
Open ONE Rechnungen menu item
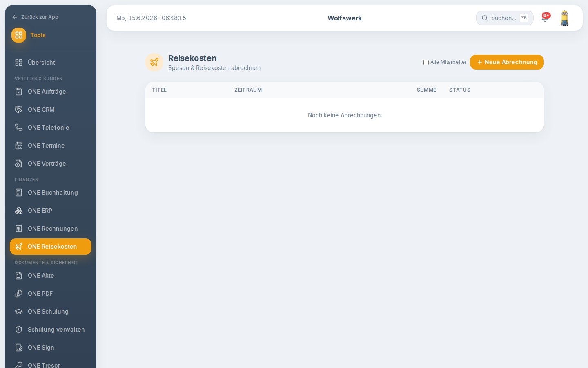coord(51,229)
